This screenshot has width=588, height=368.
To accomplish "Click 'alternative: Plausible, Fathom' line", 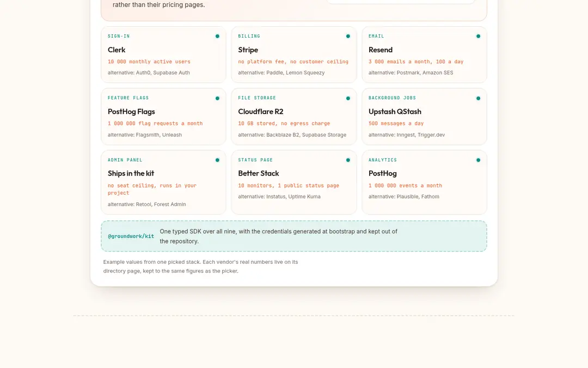I will click(x=403, y=196).
